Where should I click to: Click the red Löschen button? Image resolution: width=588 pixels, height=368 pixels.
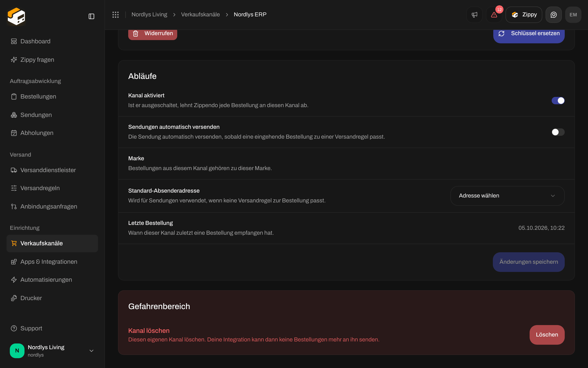[547, 335]
